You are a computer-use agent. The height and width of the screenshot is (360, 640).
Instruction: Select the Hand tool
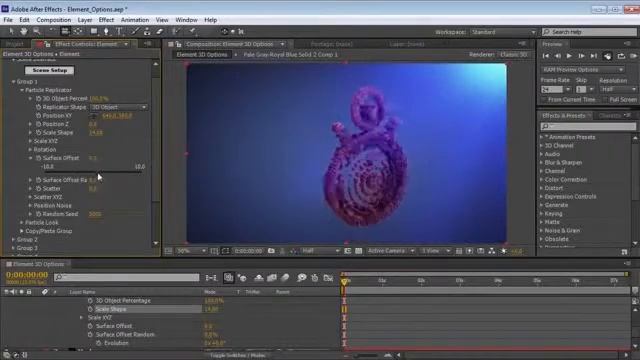24,31
